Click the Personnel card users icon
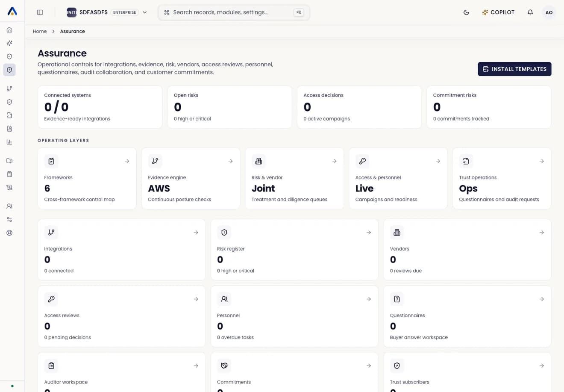The width and height of the screenshot is (564, 392). (224, 299)
